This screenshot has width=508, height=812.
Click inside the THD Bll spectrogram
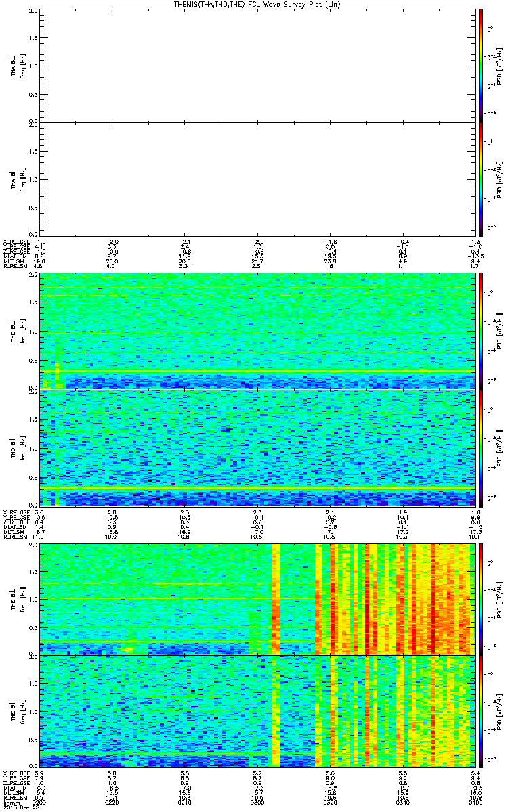[257, 447]
